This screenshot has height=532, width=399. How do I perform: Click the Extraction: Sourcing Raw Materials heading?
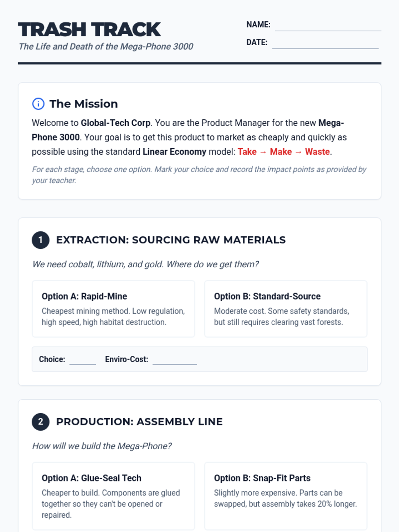point(171,240)
